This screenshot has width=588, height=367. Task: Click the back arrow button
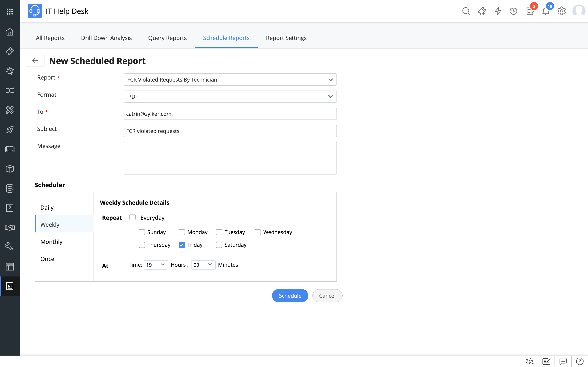pos(35,61)
